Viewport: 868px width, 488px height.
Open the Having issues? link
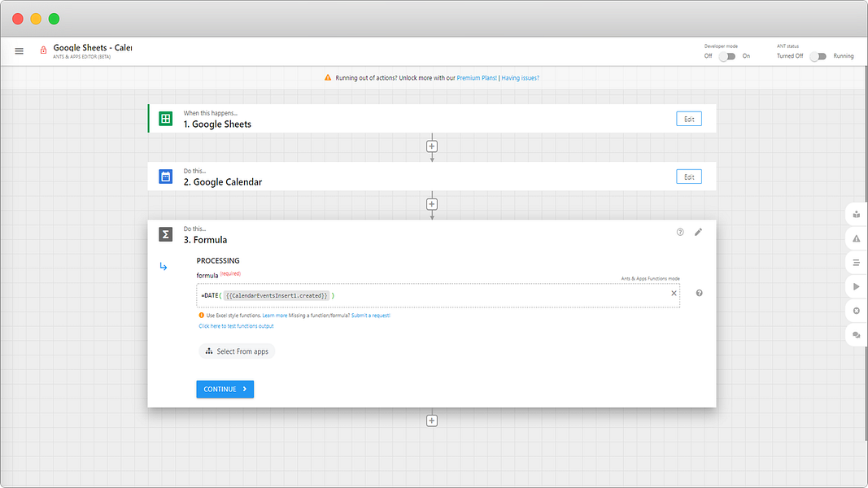point(521,78)
